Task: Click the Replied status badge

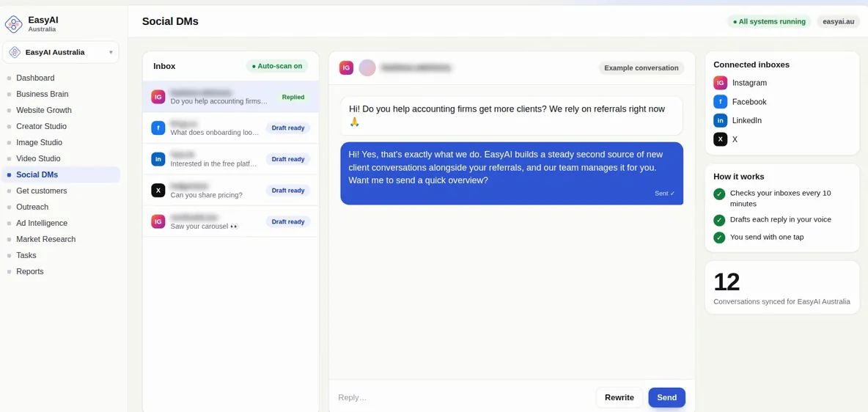Action: (293, 97)
